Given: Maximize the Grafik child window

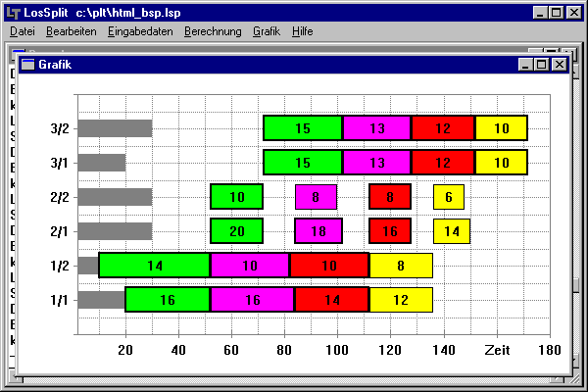Looking at the screenshot, I should coord(542,65).
